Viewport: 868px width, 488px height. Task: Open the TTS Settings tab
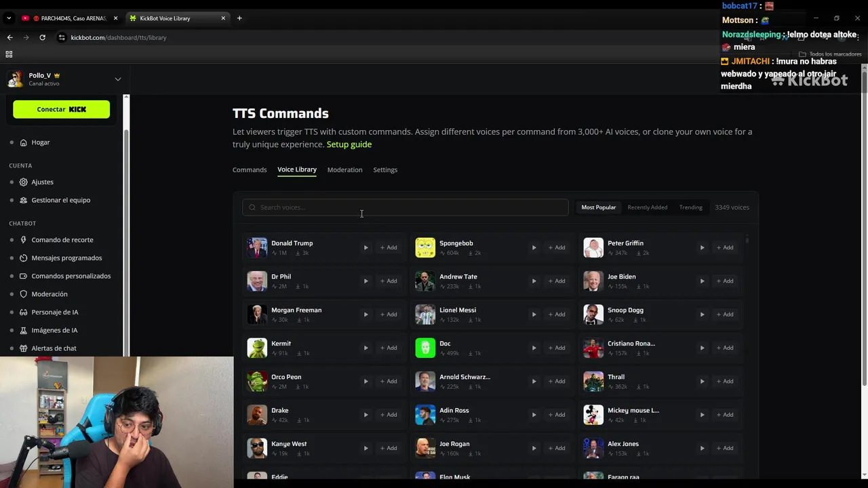[385, 169]
